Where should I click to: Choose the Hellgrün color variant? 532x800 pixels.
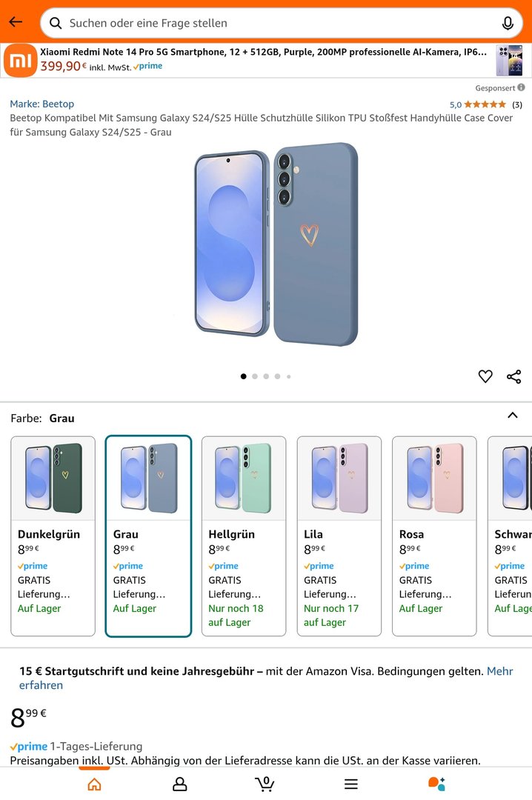point(243,535)
